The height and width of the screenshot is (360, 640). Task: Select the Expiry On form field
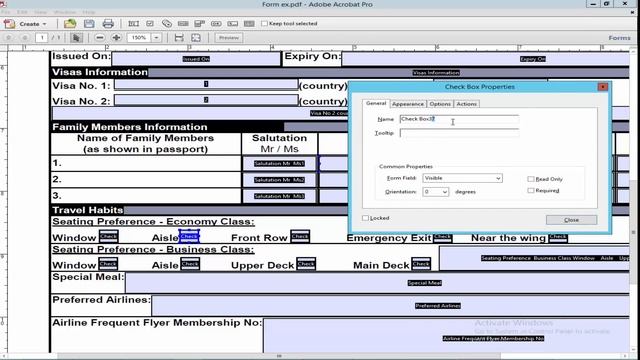485,59
